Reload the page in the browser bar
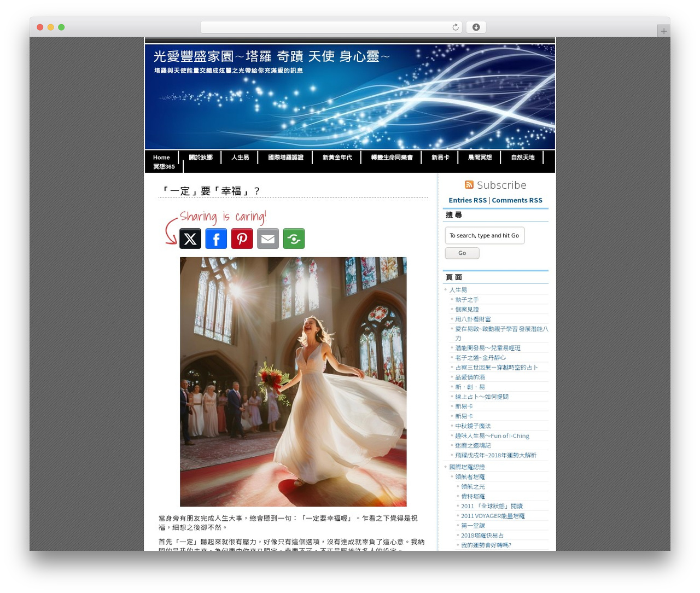This screenshot has height=593, width=700. (455, 27)
